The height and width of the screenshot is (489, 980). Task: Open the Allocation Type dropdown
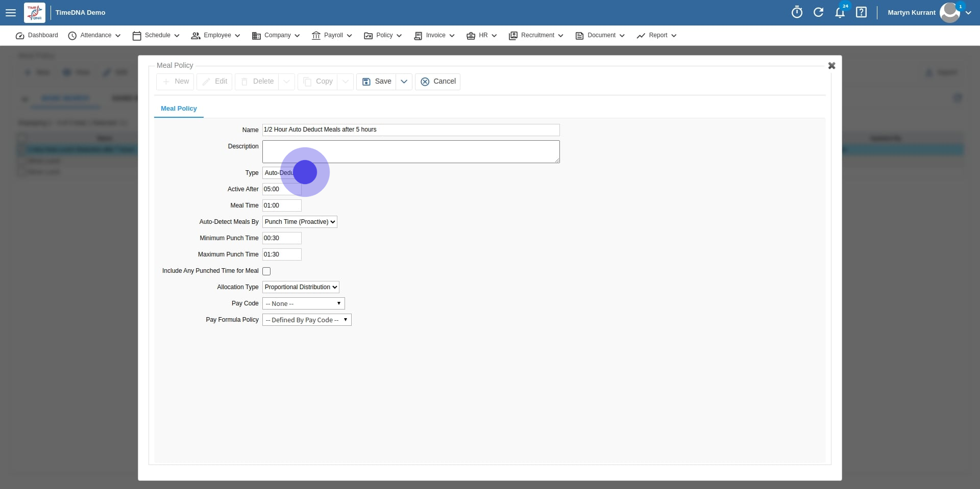click(x=301, y=287)
